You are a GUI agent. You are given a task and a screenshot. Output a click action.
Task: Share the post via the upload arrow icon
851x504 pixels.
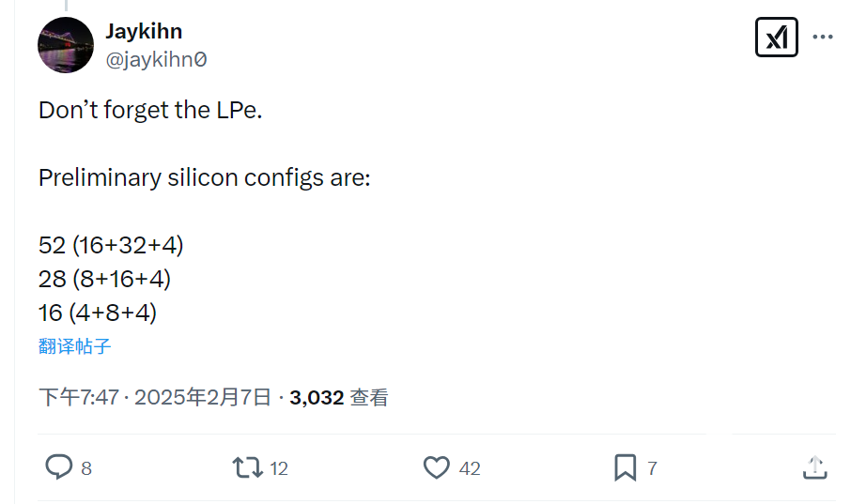coord(814,467)
